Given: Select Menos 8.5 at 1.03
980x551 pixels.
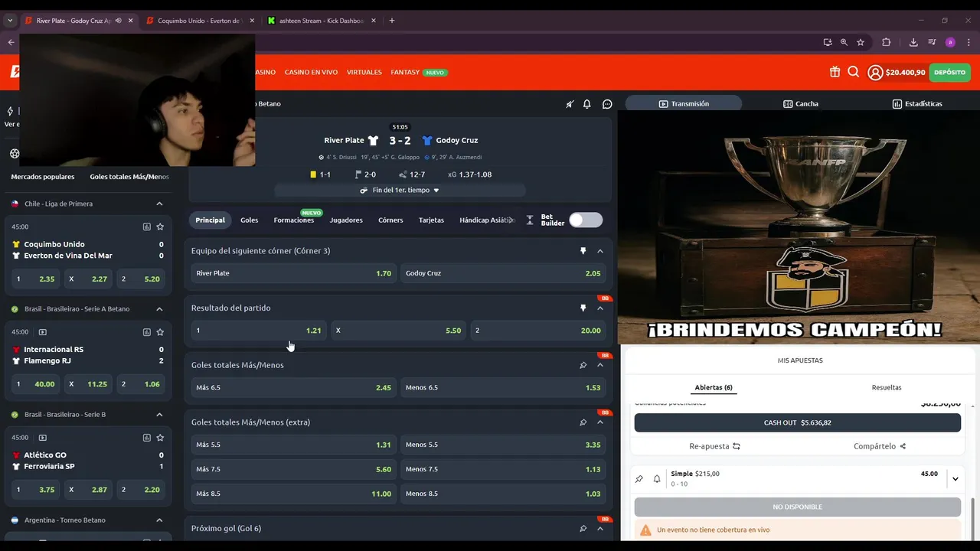Looking at the screenshot, I should click(503, 494).
